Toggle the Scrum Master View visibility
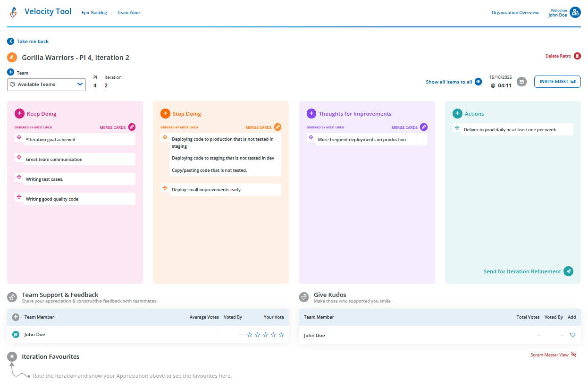Viewport: 588px width, 389px height. click(573, 355)
